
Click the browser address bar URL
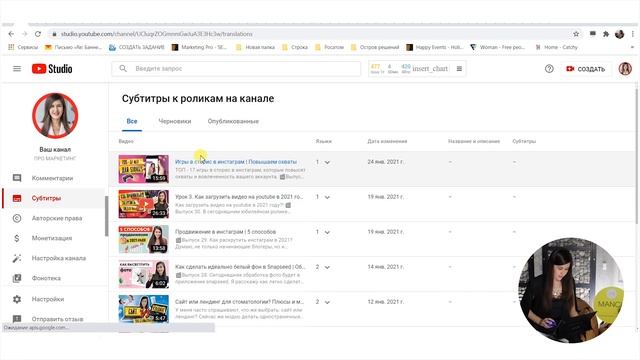tap(157, 34)
